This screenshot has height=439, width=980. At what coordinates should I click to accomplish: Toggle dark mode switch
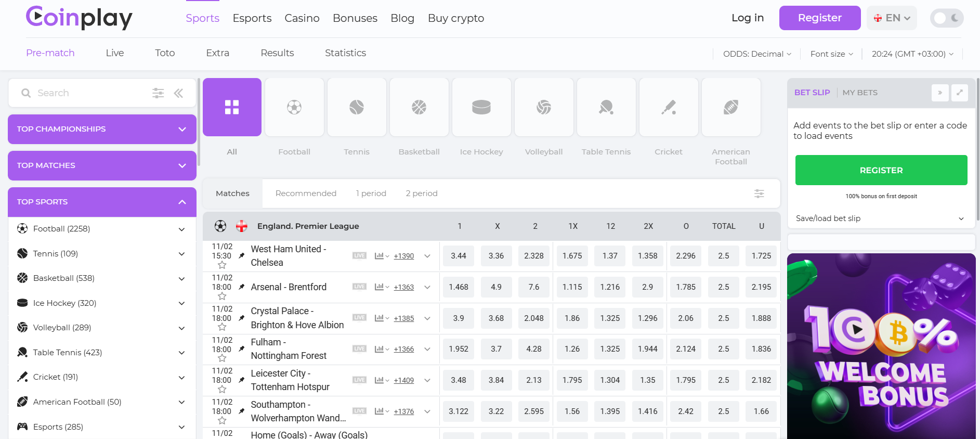tap(947, 18)
